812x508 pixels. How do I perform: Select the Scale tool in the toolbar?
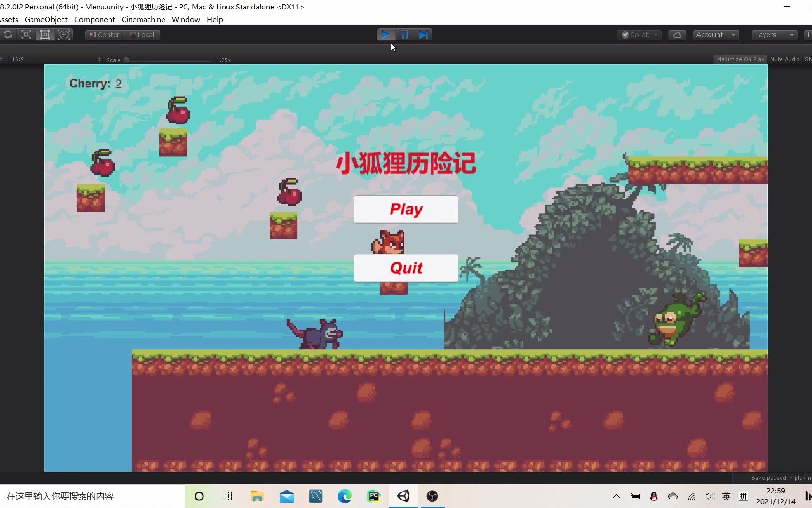coord(26,34)
